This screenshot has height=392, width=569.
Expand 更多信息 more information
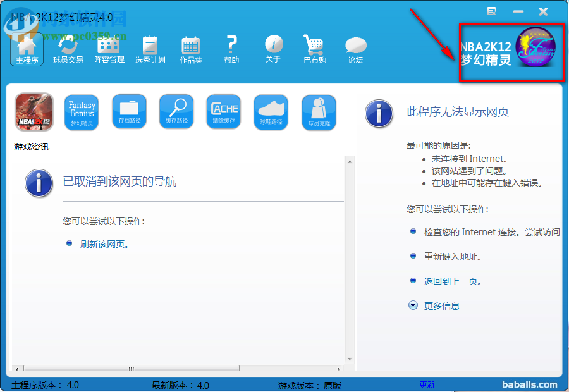click(x=442, y=306)
